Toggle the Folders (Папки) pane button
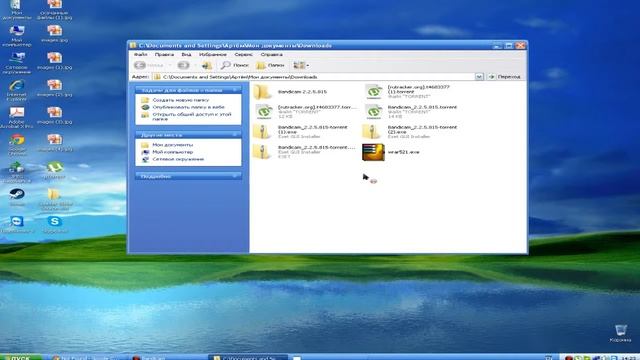 coord(270,65)
